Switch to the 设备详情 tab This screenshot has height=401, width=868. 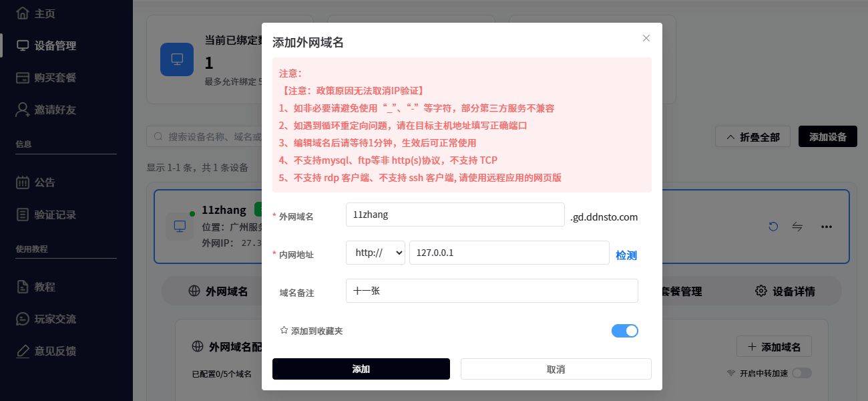click(785, 291)
